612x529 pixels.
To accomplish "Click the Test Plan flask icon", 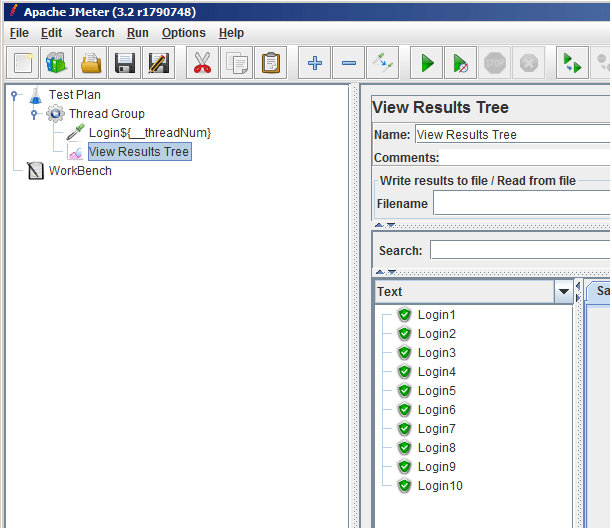I will coord(36,95).
